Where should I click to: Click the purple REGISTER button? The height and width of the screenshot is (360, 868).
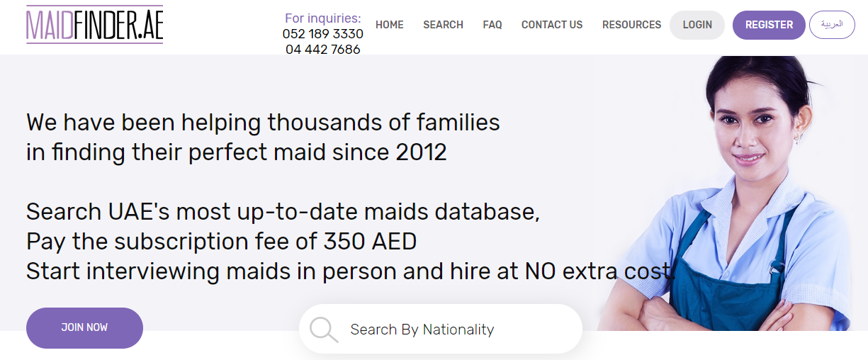769,25
